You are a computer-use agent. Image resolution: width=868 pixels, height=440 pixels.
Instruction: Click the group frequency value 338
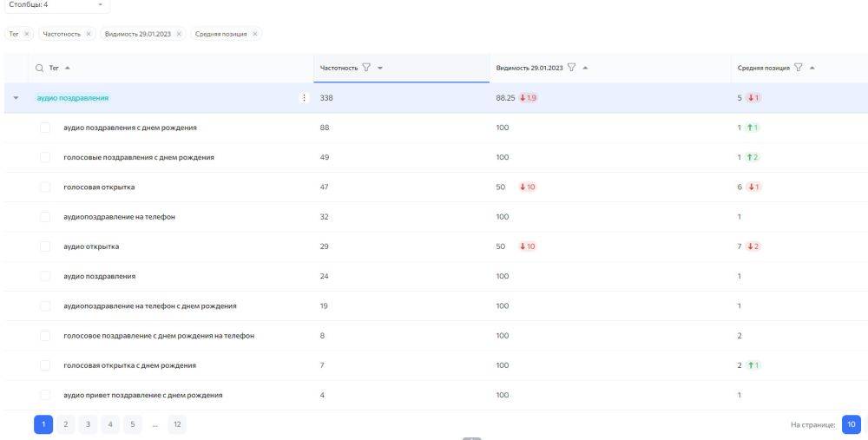click(x=326, y=98)
